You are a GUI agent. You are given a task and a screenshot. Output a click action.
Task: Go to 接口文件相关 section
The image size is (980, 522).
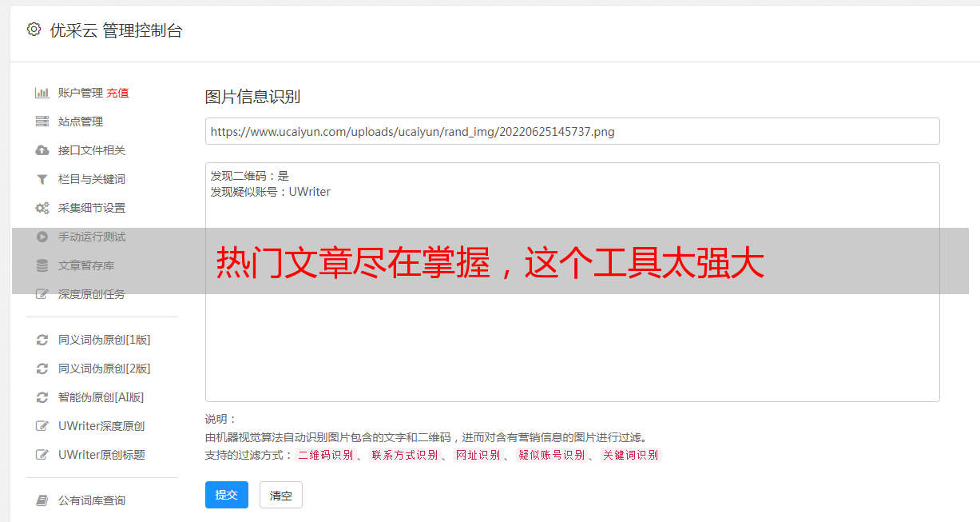92,150
